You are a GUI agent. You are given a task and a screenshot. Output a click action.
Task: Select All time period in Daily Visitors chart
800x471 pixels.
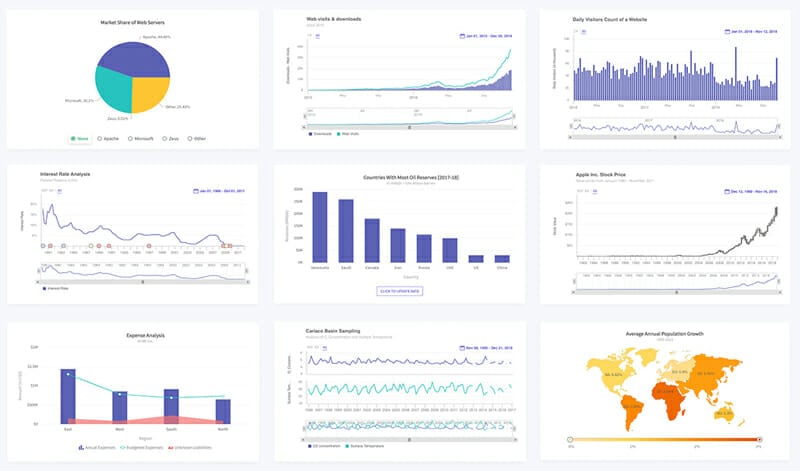click(584, 32)
